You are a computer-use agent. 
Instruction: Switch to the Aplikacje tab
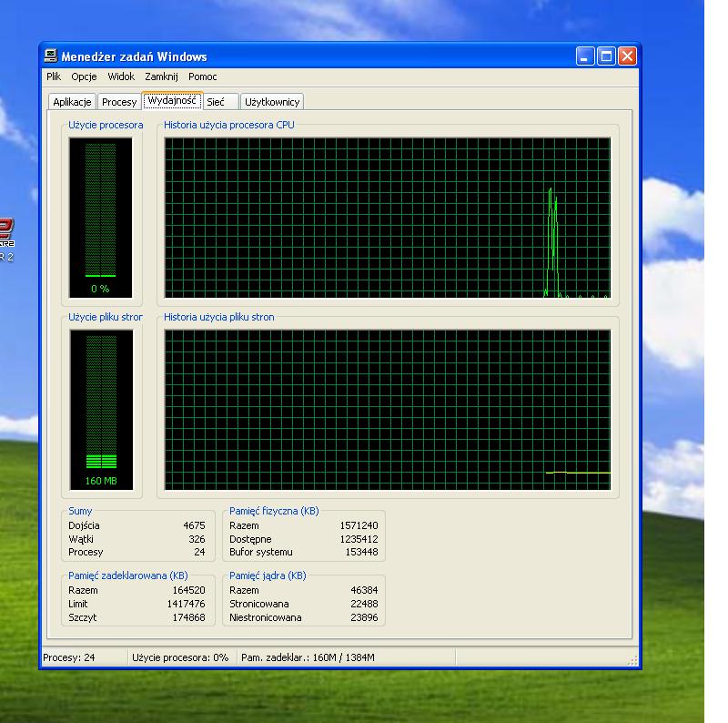tap(72, 102)
